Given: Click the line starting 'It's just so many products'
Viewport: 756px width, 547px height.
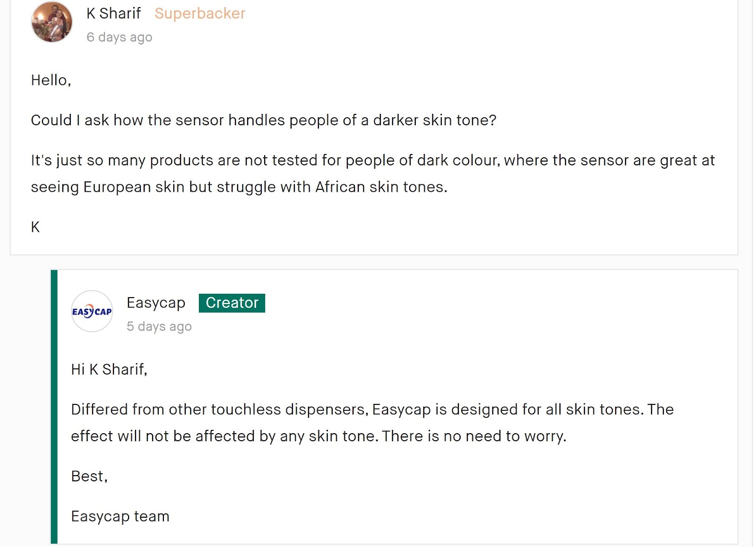Looking at the screenshot, I should [x=373, y=161].
